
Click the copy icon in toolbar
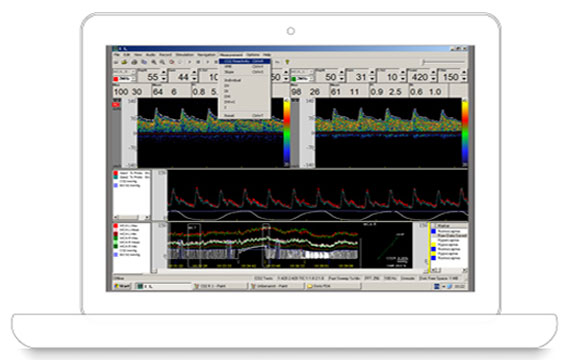144,62
